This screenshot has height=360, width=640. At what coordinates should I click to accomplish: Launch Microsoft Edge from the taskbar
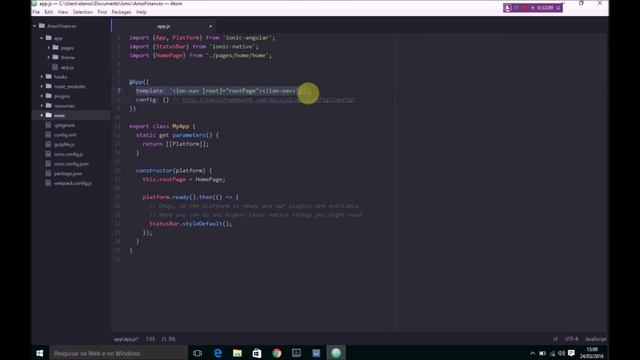(x=218, y=353)
